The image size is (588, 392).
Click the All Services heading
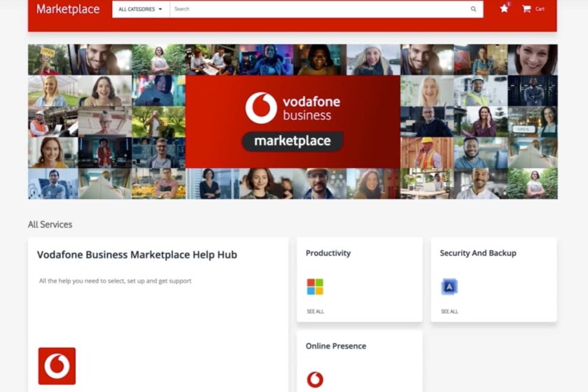click(50, 224)
